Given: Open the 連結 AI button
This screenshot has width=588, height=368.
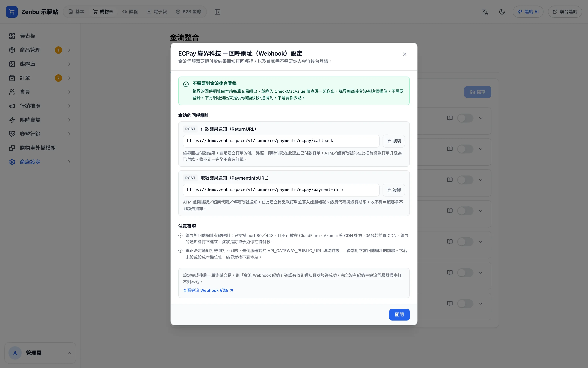Looking at the screenshot, I should pyautogui.click(x=528, y=12).
